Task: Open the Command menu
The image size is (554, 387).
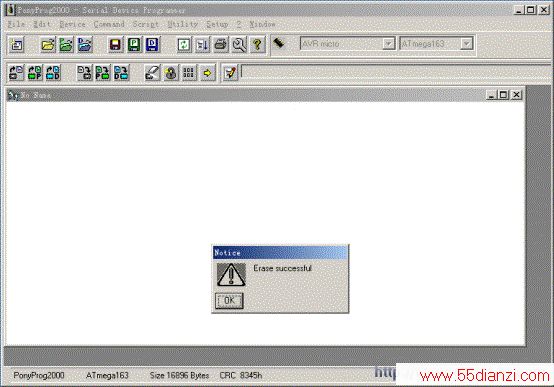Action: (109, 24)
